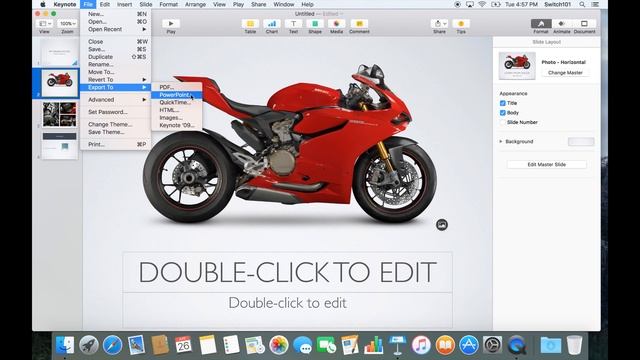Select Duplicate in the File menu
640x360 pixels.
pos(116,57)
